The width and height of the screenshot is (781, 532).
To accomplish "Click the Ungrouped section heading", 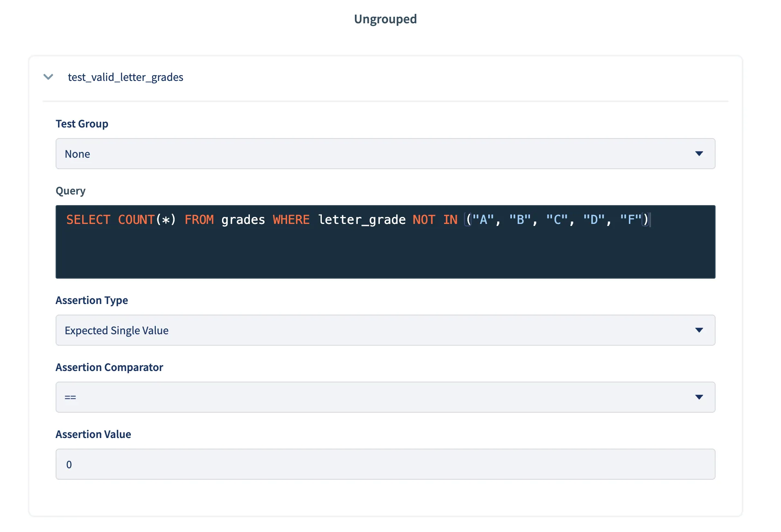I will tap(385, 19).
